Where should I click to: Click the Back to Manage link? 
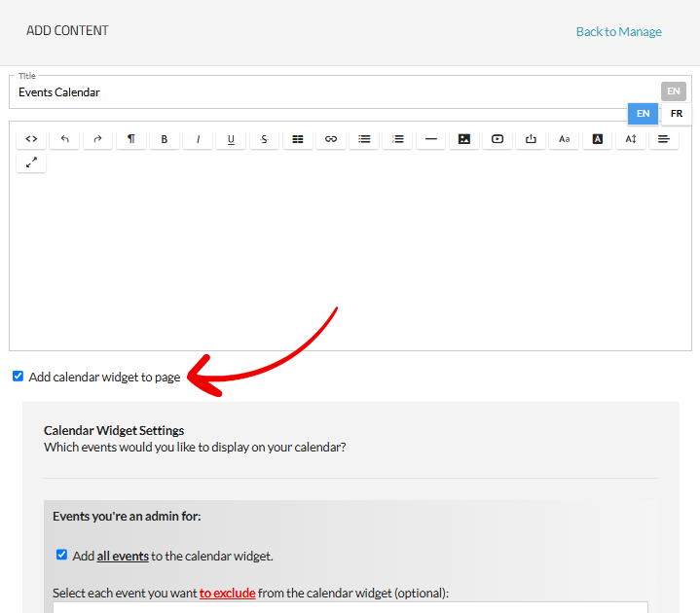pyautogui.click(x=618, y=32)
